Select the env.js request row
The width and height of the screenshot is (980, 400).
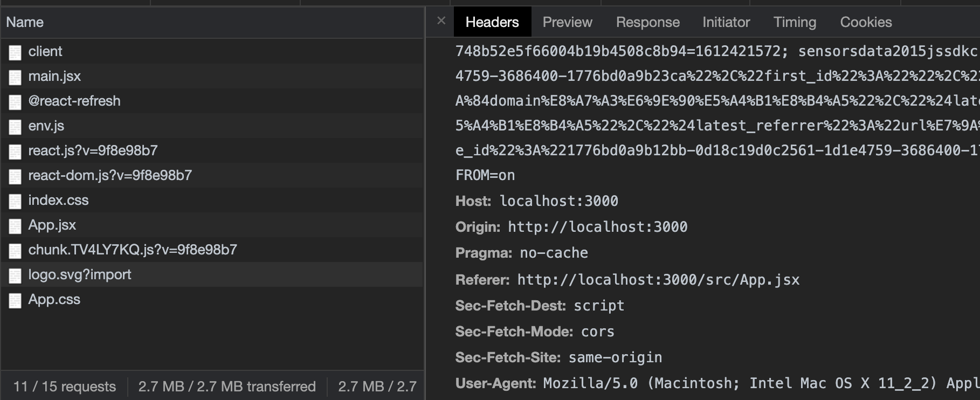click(212, 126)
